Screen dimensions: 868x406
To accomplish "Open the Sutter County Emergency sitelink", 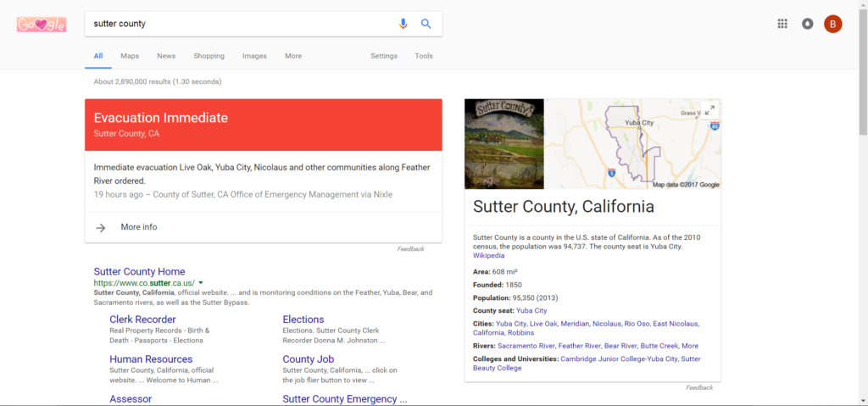I will click(x=345, y=399).
